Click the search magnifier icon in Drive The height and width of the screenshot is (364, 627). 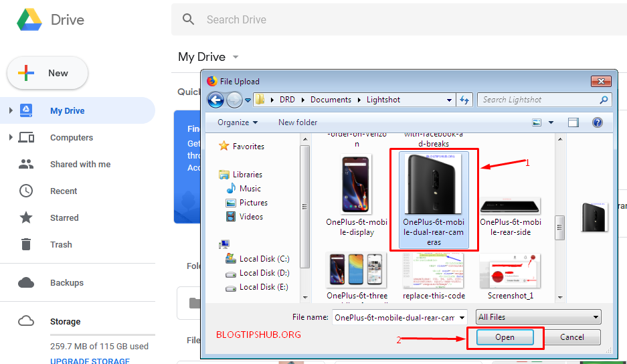point(188,19)
